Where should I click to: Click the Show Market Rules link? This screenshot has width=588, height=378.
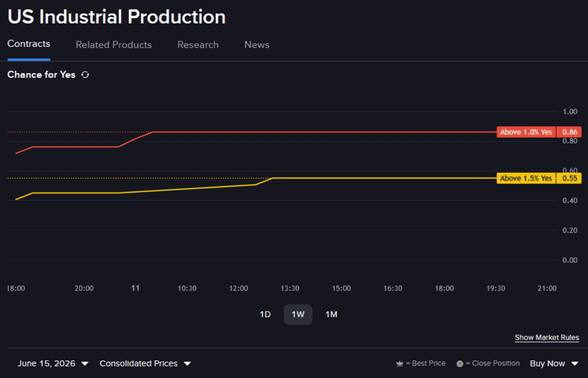tap(547, 337)
